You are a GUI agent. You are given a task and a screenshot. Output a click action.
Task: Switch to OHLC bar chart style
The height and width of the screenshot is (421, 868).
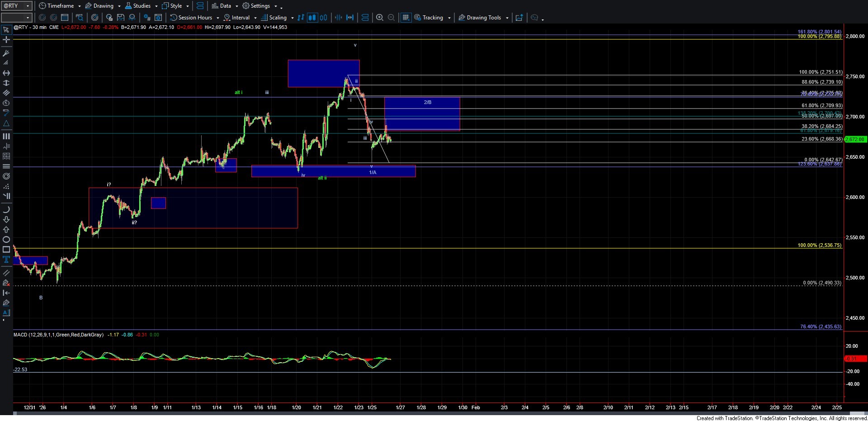301,18
